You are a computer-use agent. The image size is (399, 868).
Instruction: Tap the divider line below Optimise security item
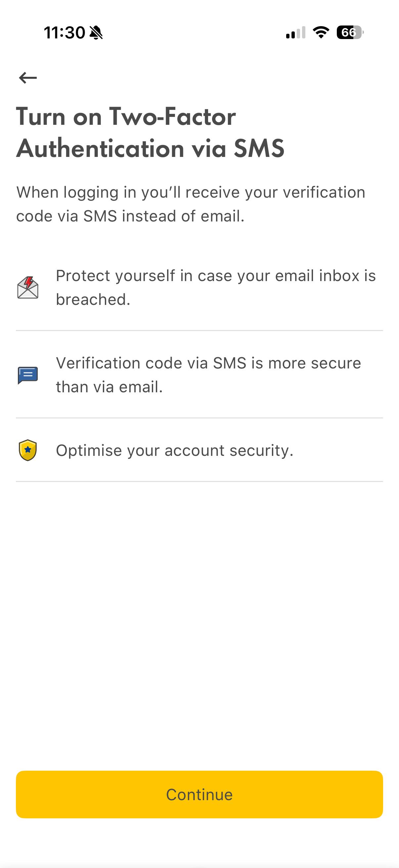199,482
